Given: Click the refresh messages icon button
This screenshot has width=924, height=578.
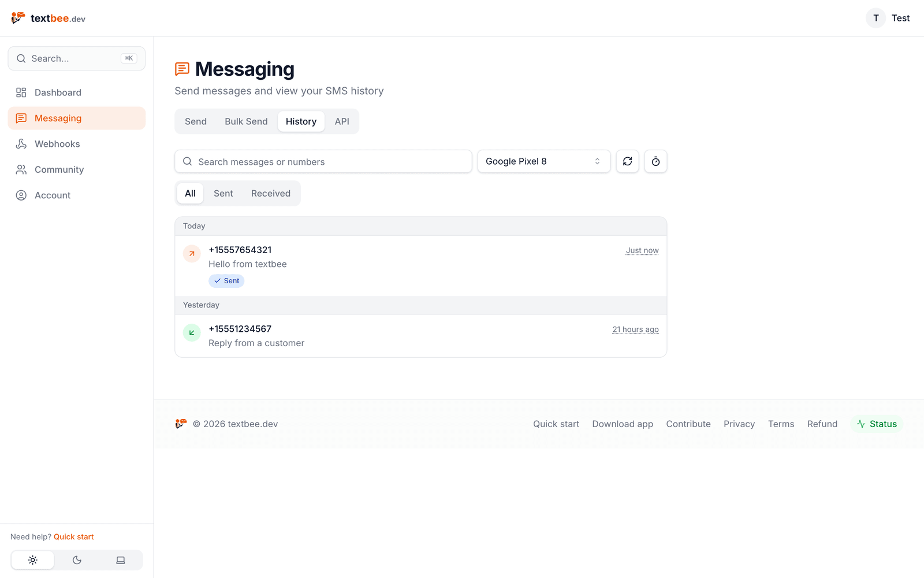Looking at the screenshot, I should pos(627,161).
